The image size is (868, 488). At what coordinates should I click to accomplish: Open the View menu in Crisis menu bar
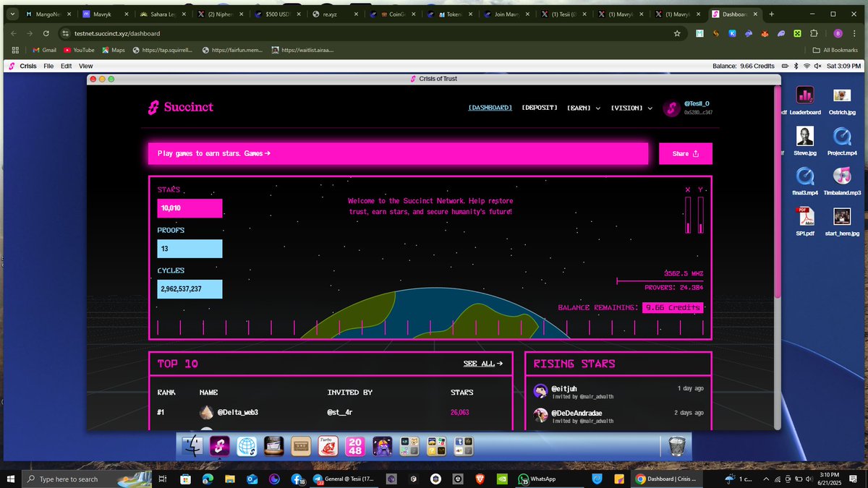[x=85, y=66]
